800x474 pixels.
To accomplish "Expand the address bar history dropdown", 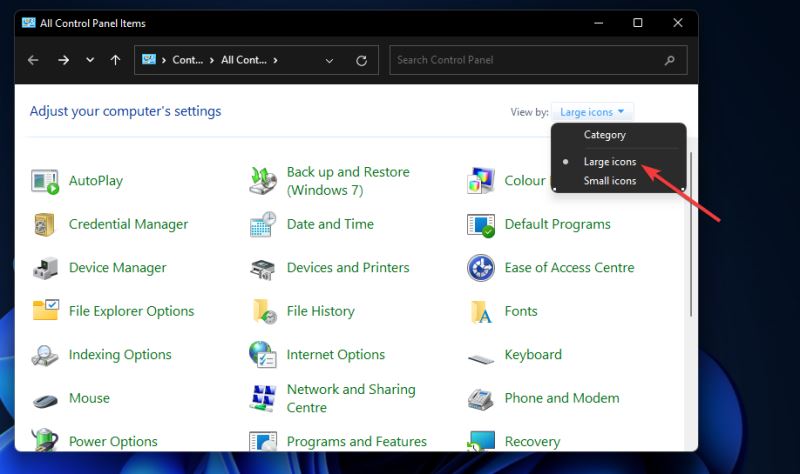I will click(x=330, y=60).
